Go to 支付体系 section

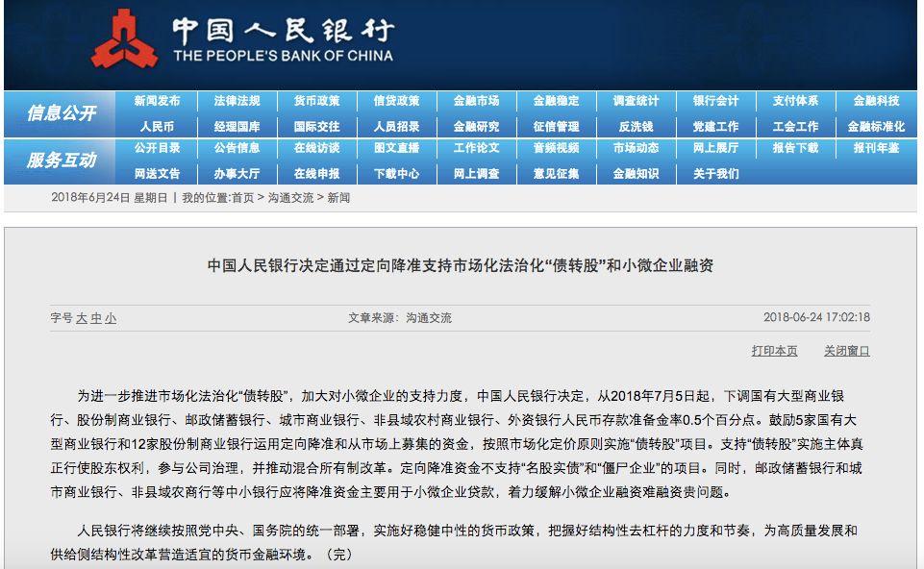click(795, 101)
